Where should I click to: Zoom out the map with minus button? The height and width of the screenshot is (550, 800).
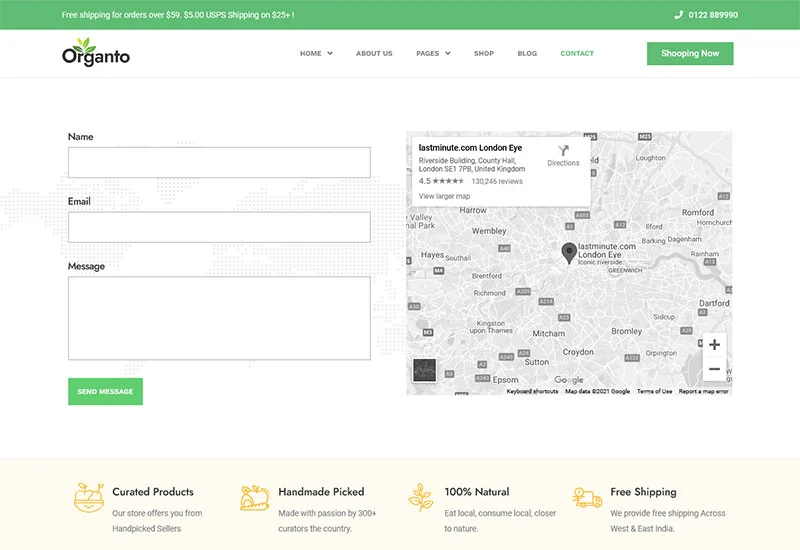pos(714,368)
